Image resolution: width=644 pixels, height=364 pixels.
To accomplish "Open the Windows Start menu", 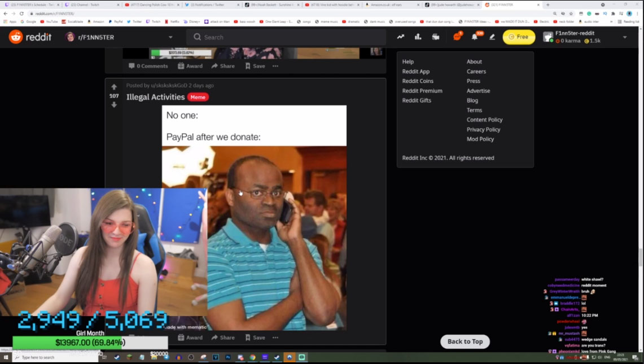I will coord(6,357).
